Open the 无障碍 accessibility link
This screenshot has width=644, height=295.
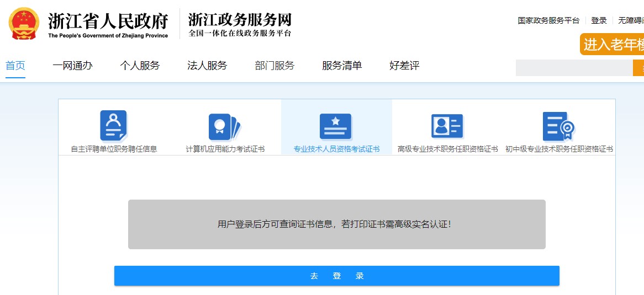(x=631, y=20)
